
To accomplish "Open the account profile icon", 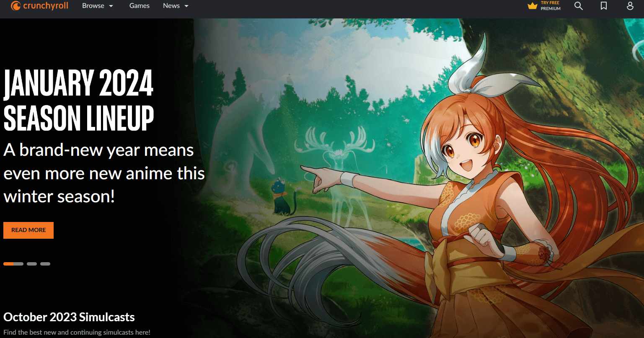I will (x=630, y=6).
